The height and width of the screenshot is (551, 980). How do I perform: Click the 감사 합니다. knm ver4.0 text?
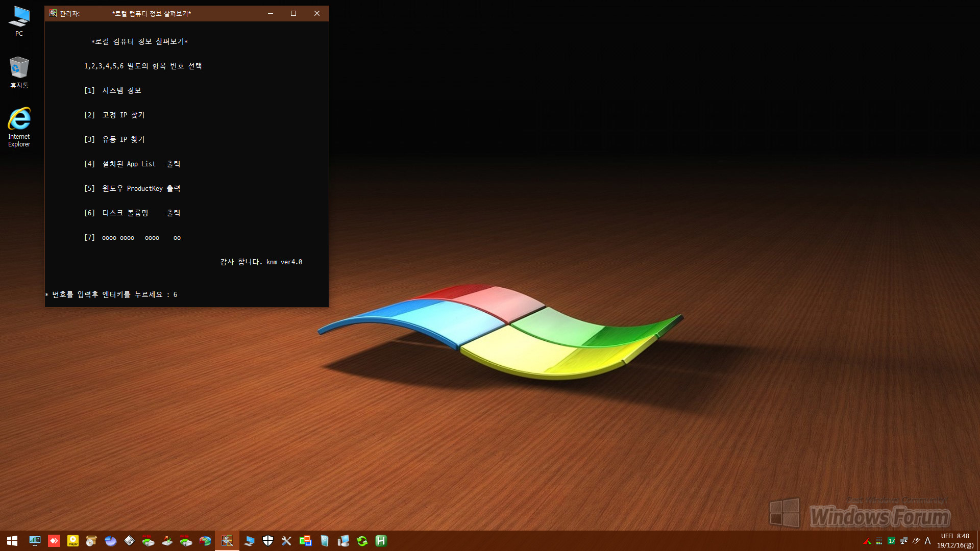[x=261, y=262]
